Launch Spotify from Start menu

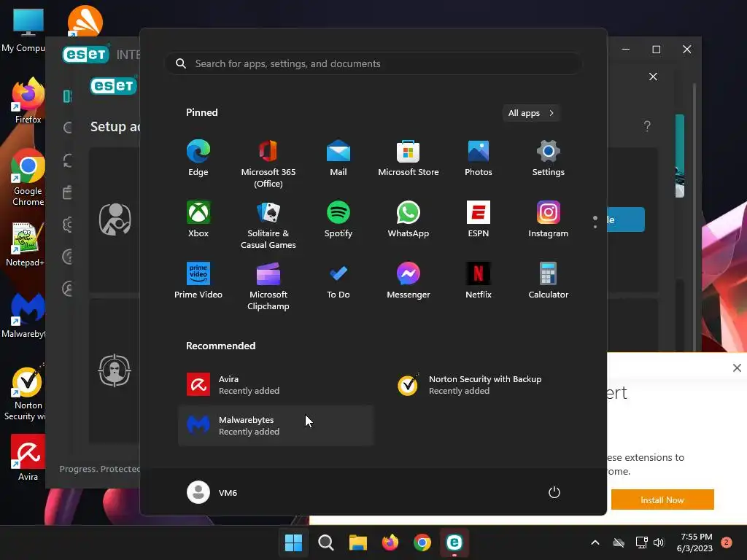click(338, 219)
